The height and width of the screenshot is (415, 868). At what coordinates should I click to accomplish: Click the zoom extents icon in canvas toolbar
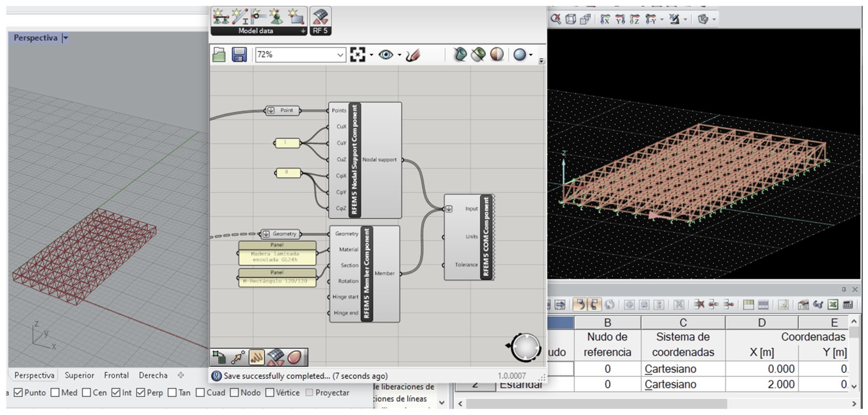tap(357, 54)
